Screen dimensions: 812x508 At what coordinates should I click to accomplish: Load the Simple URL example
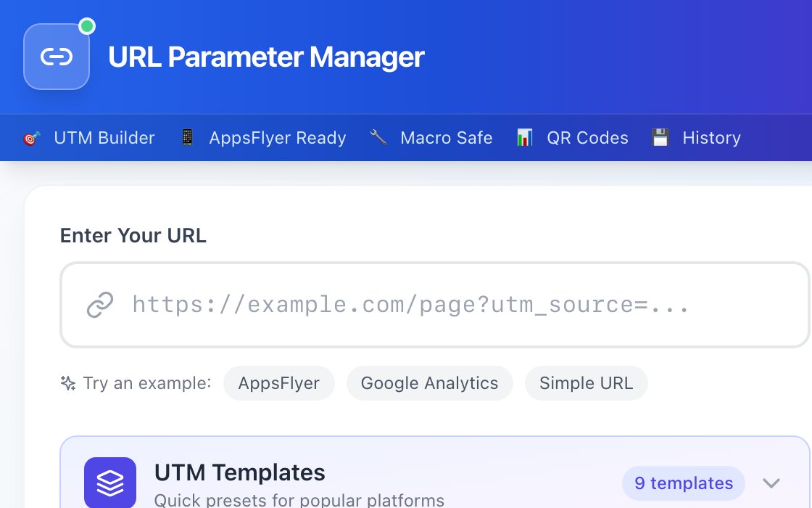[x=587, y=383]
